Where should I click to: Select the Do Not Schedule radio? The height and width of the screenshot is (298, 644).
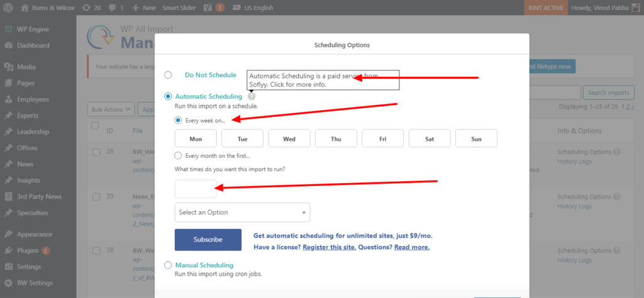[167, 75]
